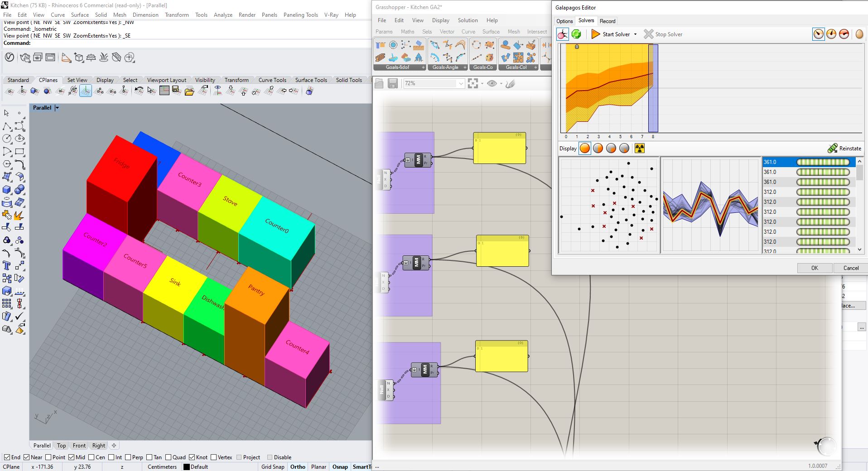Toggle the Perp osnap checkbox

(x=128, y=457)
